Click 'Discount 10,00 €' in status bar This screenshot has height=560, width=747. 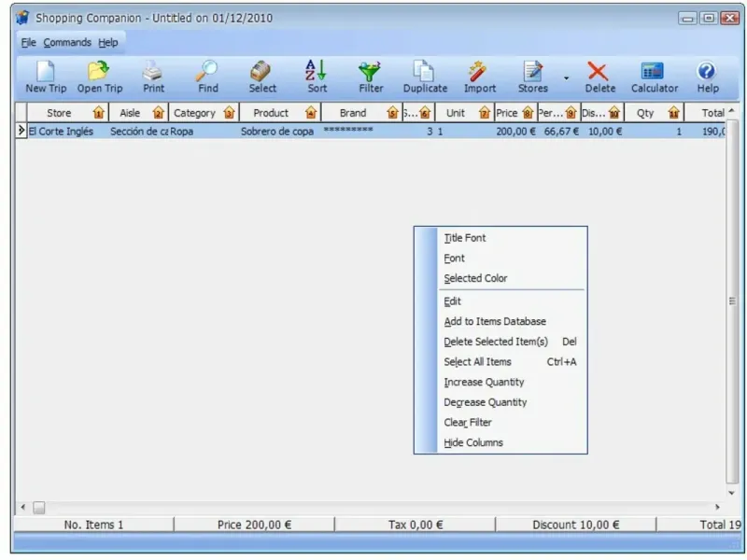[575, 525]
